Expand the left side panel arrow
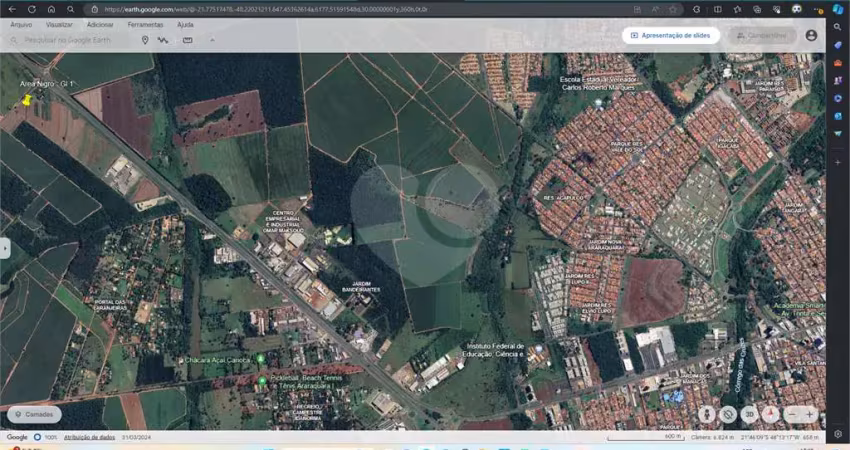This screenshot has width=850, height=450. (4, 248)
